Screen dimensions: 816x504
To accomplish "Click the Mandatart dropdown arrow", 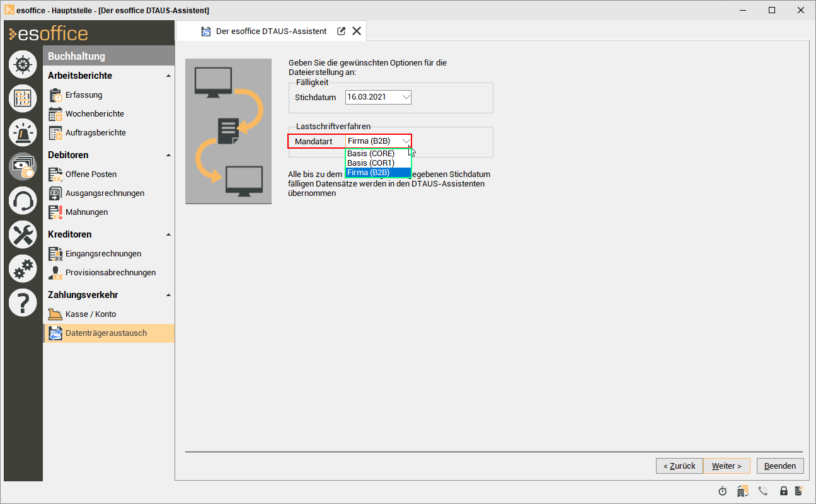I will pos(406,141).
